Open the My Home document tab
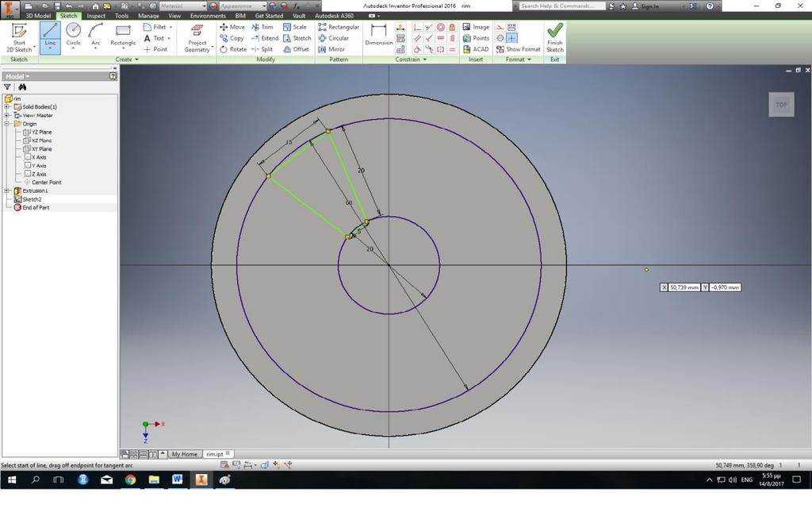This screenshot has height=508, width=812. tap(184, 454)
